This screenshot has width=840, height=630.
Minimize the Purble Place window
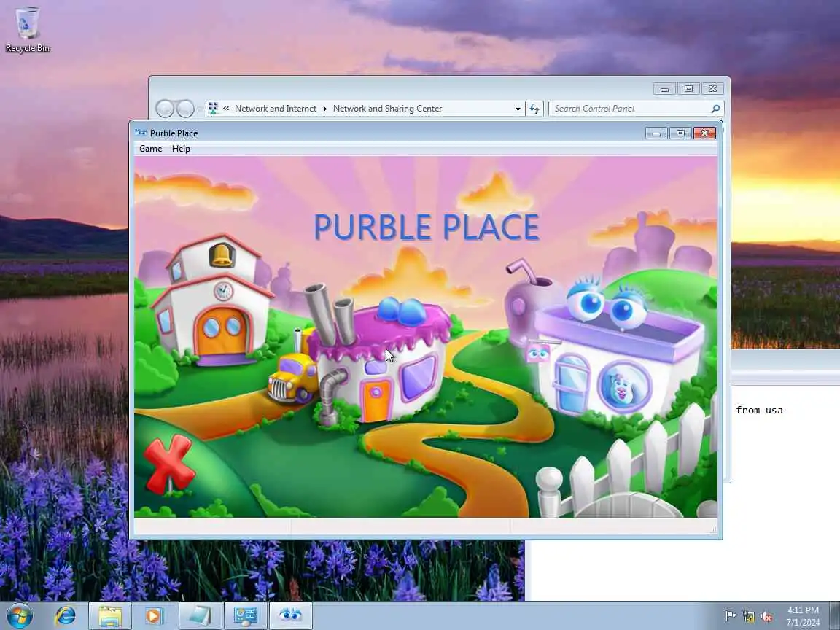tap(656, 133)
